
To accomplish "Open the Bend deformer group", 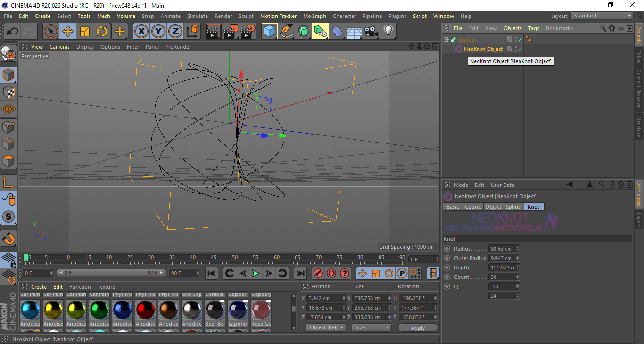I will tap(338, 32).
